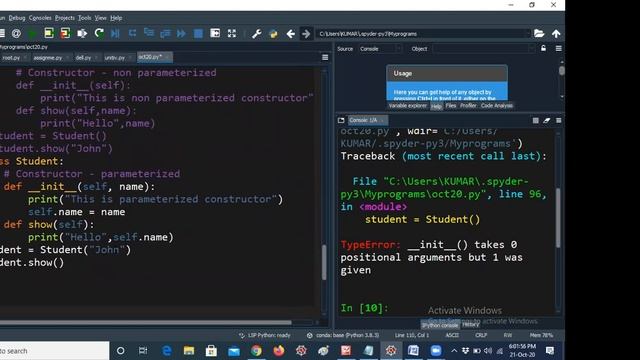Image resolution: width=640 pixels, height=360 pixels.
Task: Click the console vertical scrollbar thumb
Action: 558,218
